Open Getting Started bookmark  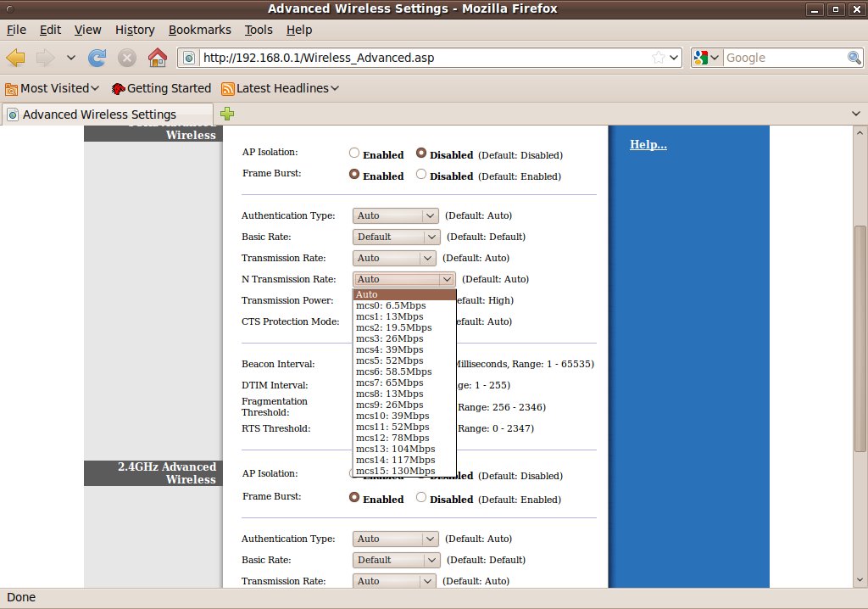coord(161,88)
